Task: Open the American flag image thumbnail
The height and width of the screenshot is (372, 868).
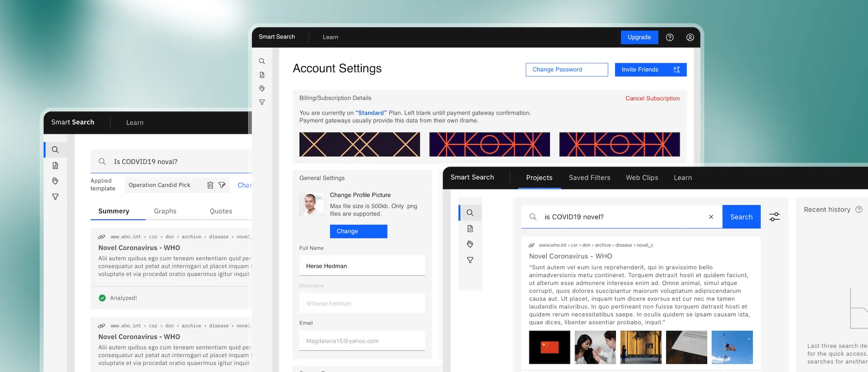Action: coord(732,347)
